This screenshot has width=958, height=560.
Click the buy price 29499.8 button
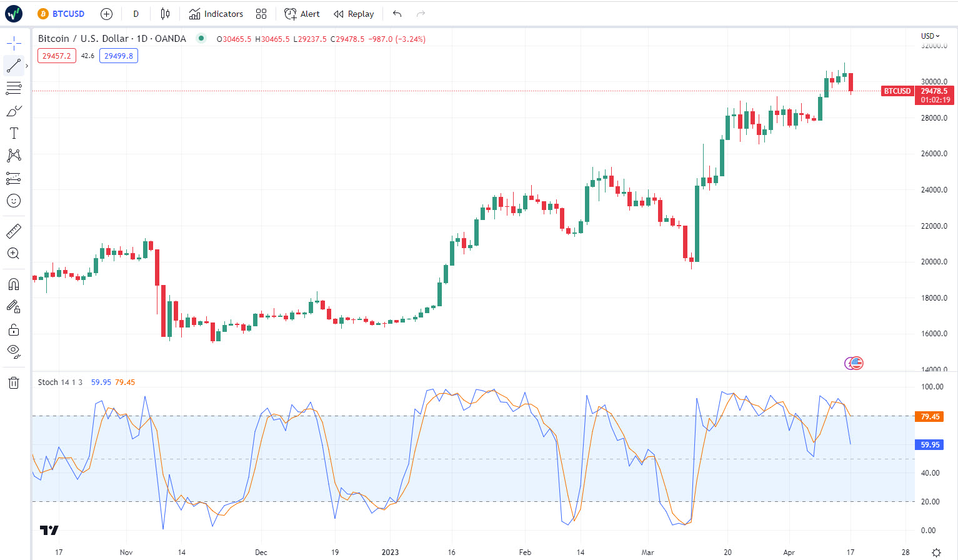(119, 56)
